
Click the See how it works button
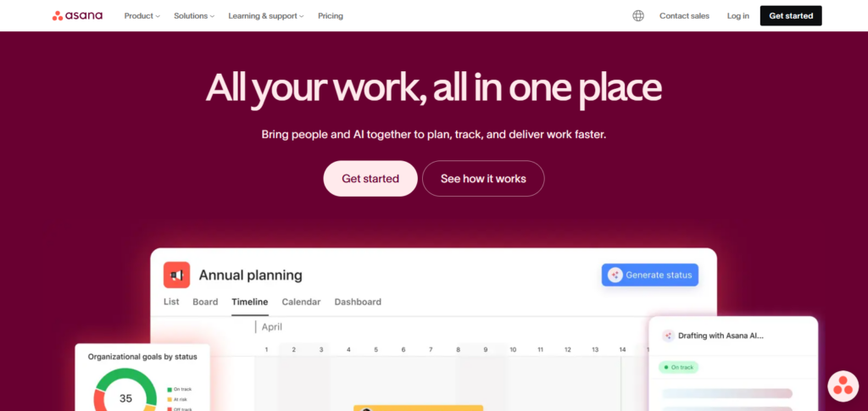tap(483, 179)
